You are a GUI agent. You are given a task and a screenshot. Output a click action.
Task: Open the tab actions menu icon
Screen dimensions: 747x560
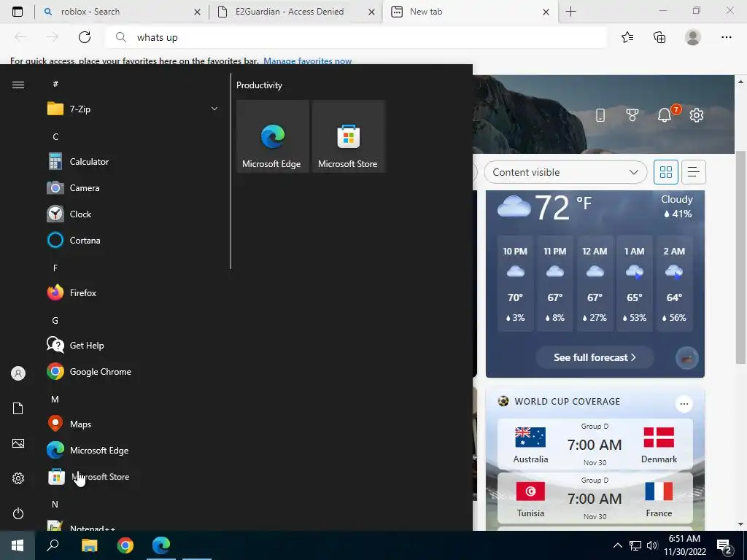[x=18, y=12]
